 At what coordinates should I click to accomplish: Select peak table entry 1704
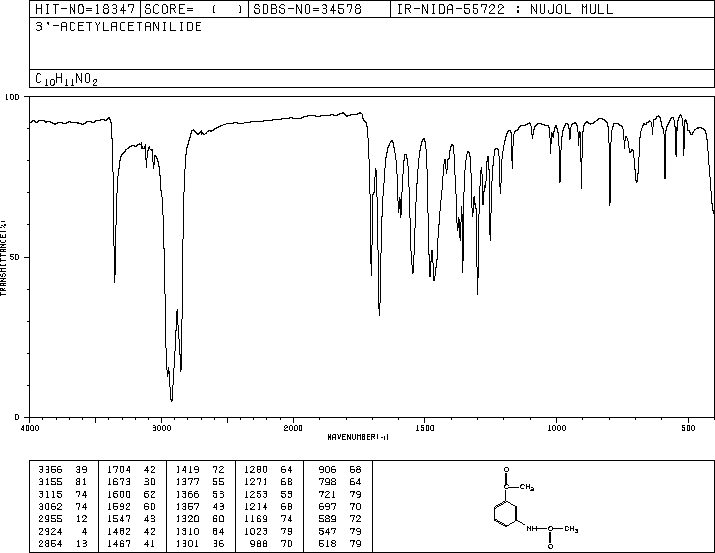pyautogui.click(x=132, y=470)
